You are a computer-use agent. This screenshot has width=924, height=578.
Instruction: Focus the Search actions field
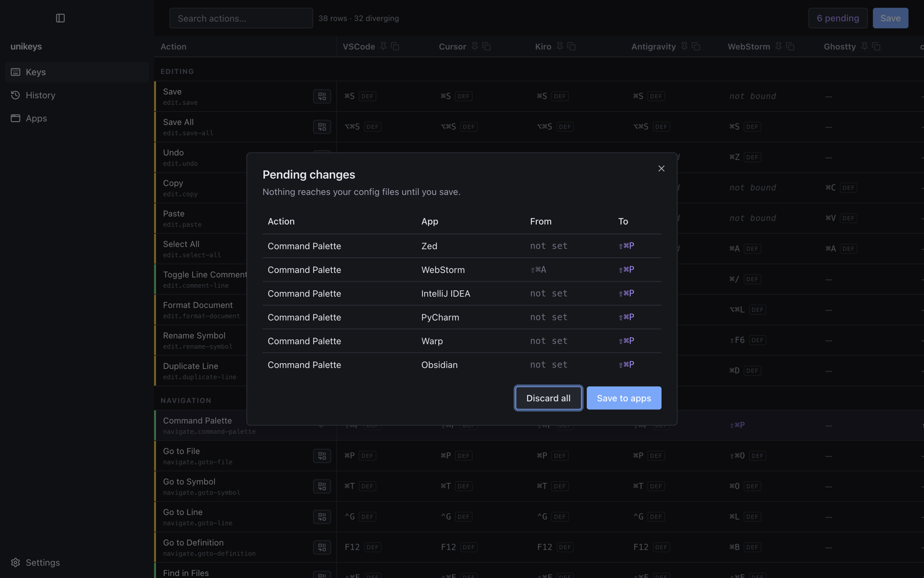click(x=241, y=18)
